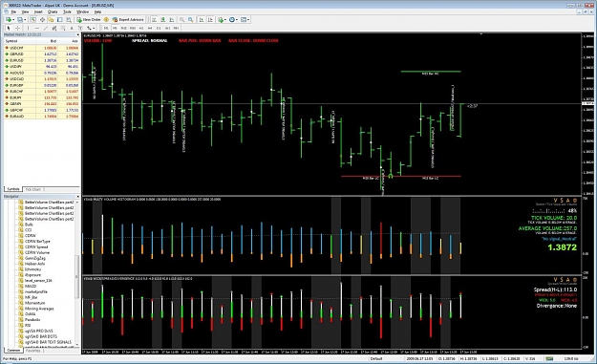Select Momentum indicator in Navigator

click(x=34, y=303)
